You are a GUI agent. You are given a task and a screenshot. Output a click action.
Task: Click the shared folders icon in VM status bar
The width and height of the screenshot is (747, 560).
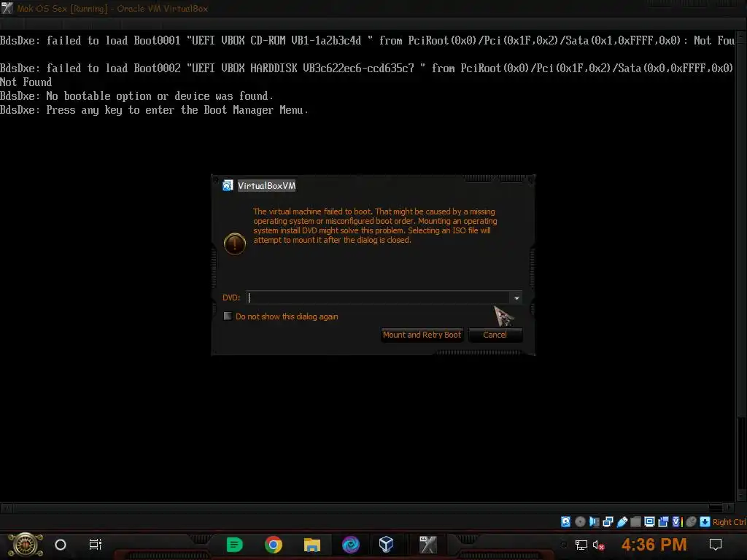(x=635, y=522)
